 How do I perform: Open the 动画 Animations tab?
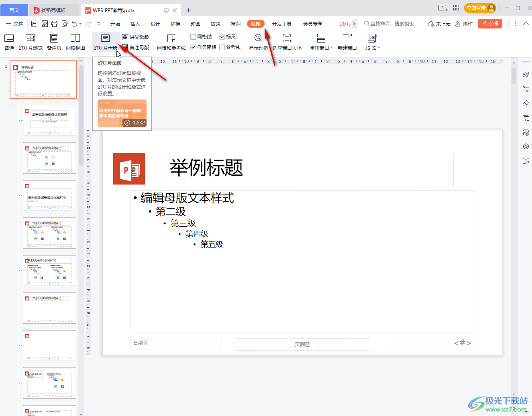pos(196,24)
